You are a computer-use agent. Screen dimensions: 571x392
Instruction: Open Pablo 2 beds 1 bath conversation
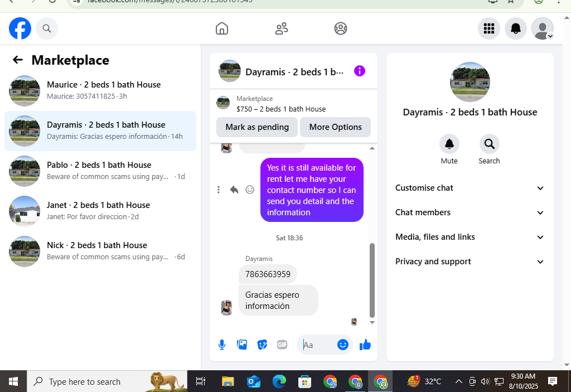(100, 171)
